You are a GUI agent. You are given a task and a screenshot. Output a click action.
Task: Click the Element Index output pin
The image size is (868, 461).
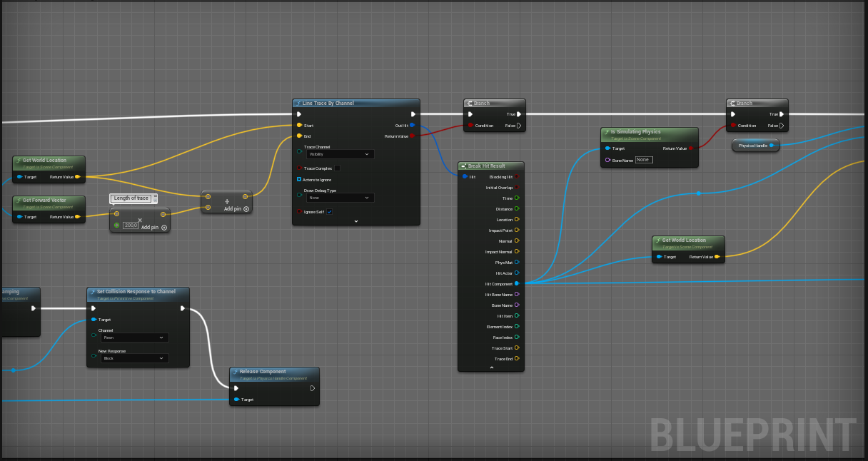tap(517, 326)
